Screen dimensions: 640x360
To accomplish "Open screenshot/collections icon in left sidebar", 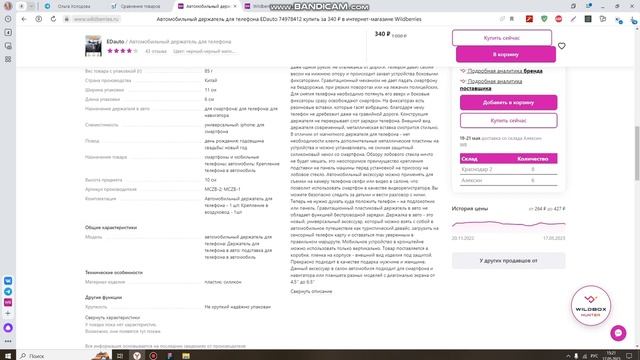I will (8, 46).
